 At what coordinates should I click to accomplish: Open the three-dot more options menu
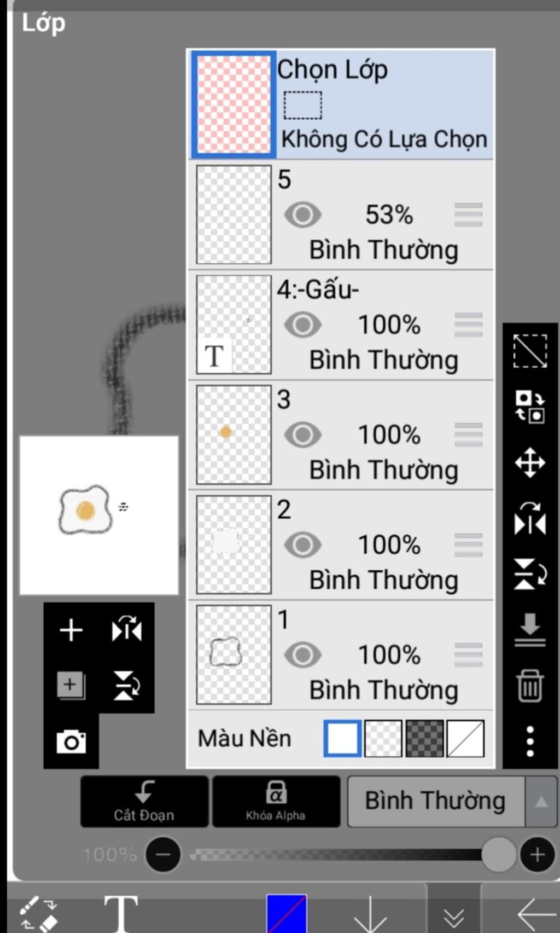[x=530, y=741]
